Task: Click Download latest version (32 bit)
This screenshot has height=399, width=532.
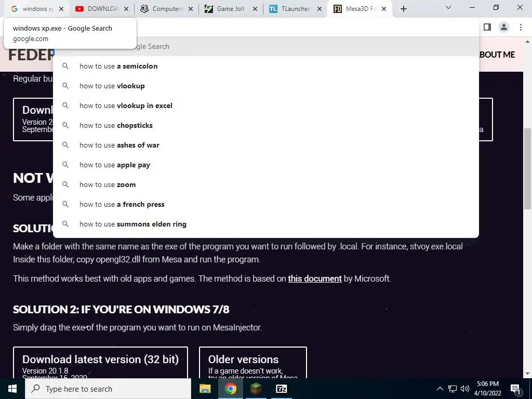Action: coord(100,363)
